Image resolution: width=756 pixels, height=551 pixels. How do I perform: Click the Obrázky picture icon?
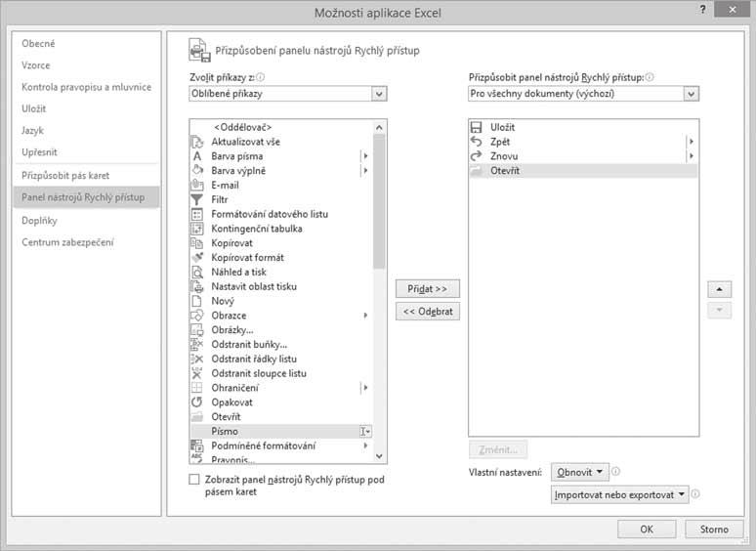197,330
